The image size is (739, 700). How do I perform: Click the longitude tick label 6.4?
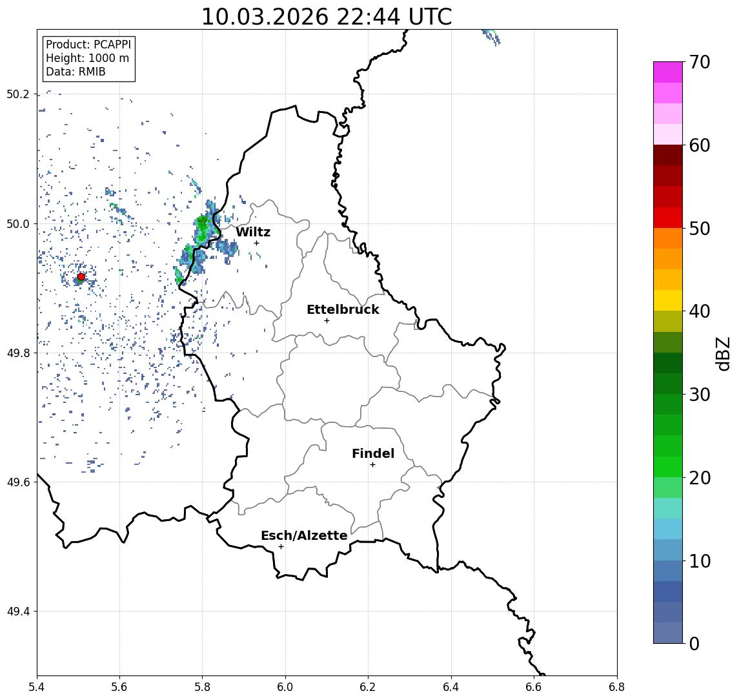point(451,687)
